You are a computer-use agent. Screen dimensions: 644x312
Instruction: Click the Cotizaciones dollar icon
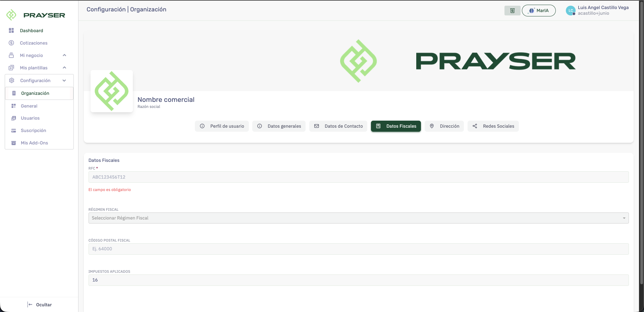(11, 43)
